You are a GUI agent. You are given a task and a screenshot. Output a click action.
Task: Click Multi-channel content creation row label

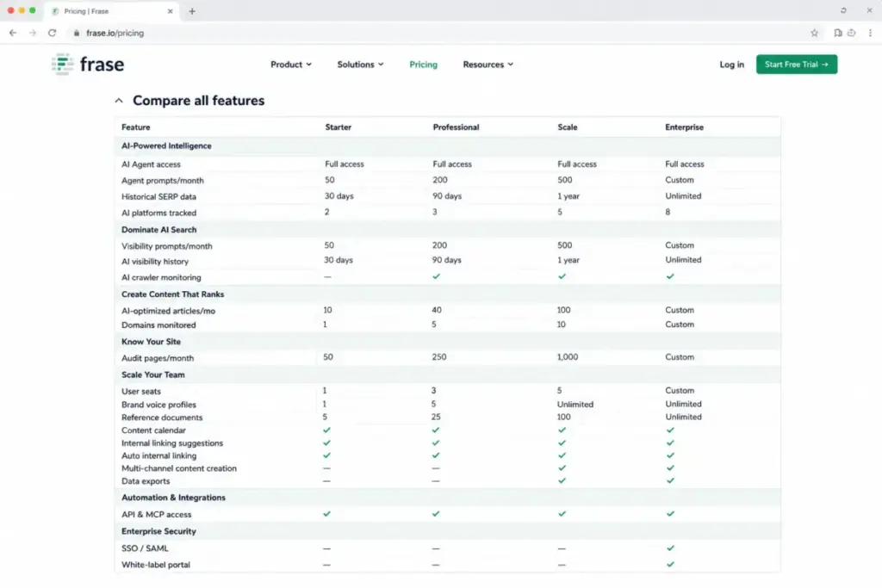tap(179, 468)
